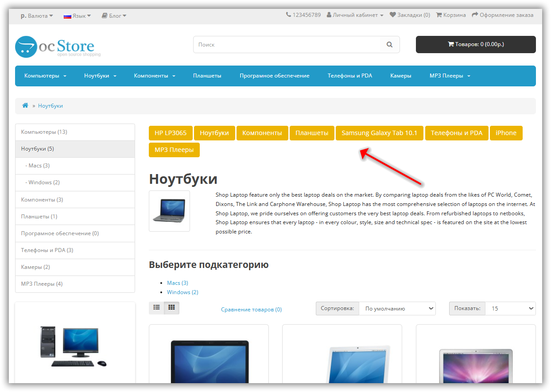Screen dimensions: 551x392
Task: Open Компоненты menu in navbar
Action: (x=155, y=76)
